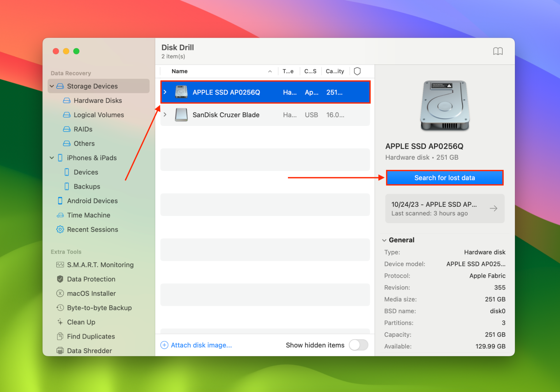
Task: Click the Apple Fabric protocol value
Action: click(x=487, y=276)
